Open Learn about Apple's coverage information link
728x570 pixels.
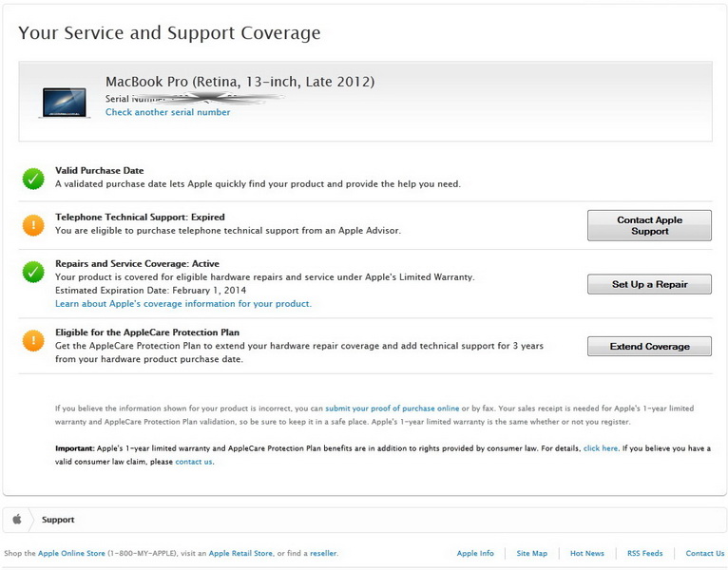click(x=183, y=304)
